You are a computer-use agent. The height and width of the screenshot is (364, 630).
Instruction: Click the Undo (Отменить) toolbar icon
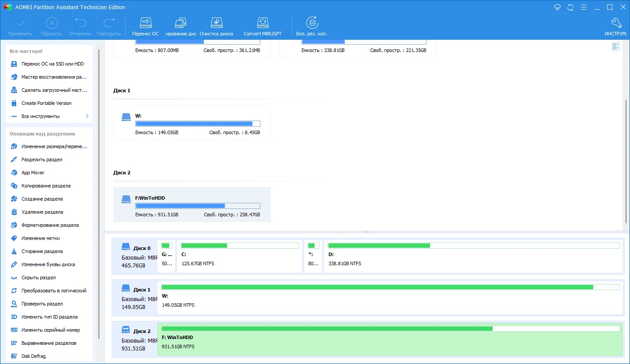coord(80,27)
